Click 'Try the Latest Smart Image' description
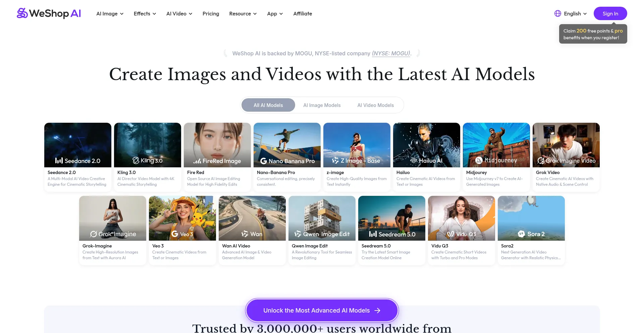The image size is (644, 333). (x=386, y=255)
